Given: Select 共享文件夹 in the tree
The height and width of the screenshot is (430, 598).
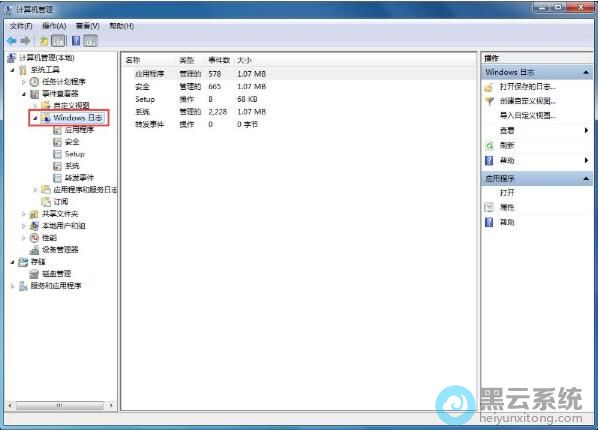Looking at the screenshot, I should (60, 214).
